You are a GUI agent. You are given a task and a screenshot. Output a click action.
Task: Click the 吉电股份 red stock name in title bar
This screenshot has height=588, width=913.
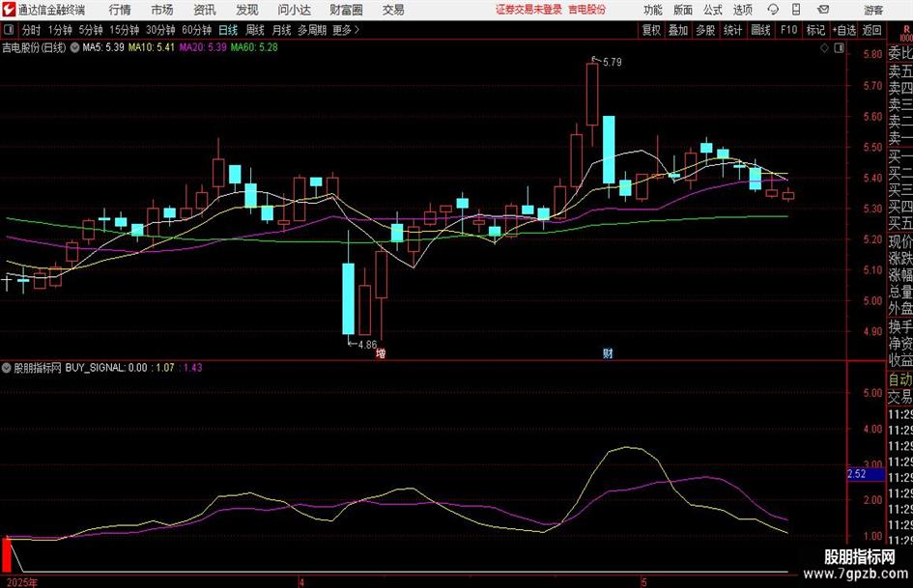pyautogui.click(x=587, y=10)
